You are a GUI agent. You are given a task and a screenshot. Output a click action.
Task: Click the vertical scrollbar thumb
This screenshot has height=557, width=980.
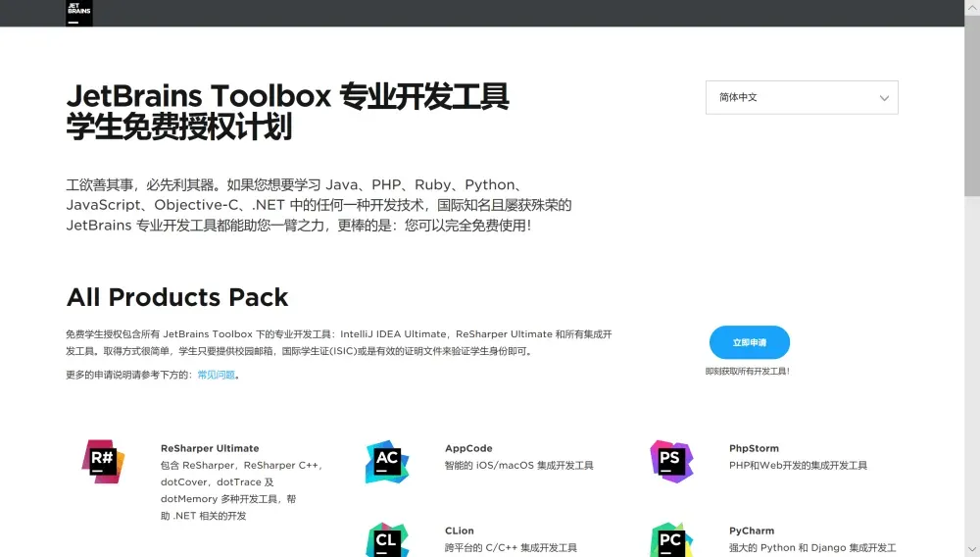click(x=972, y=106)
